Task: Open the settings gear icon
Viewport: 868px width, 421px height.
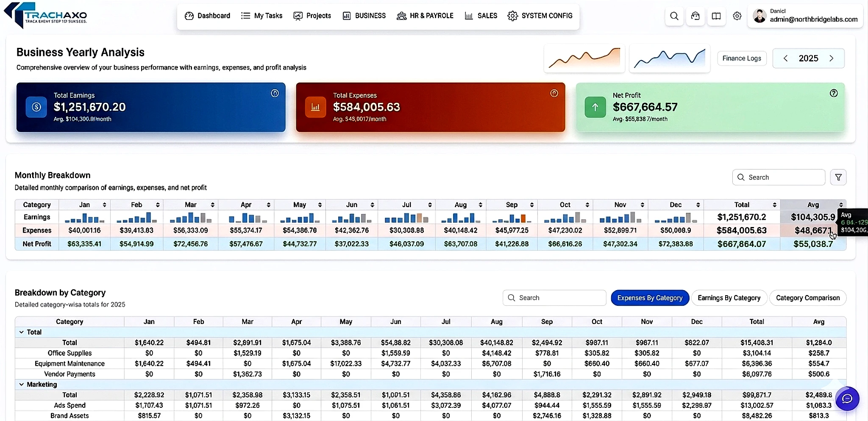Action: tap(737, 16)
